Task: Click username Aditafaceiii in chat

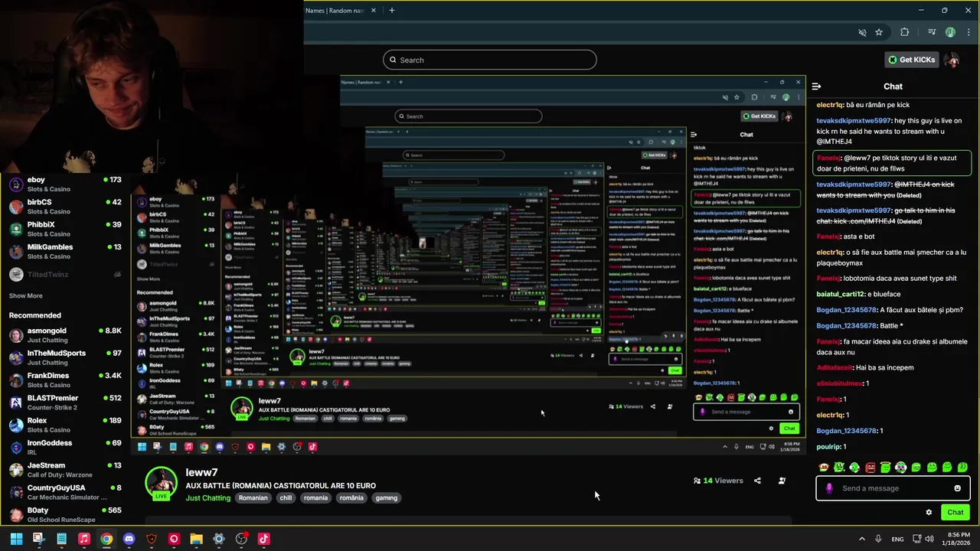Action: click(x=834, y=367)
